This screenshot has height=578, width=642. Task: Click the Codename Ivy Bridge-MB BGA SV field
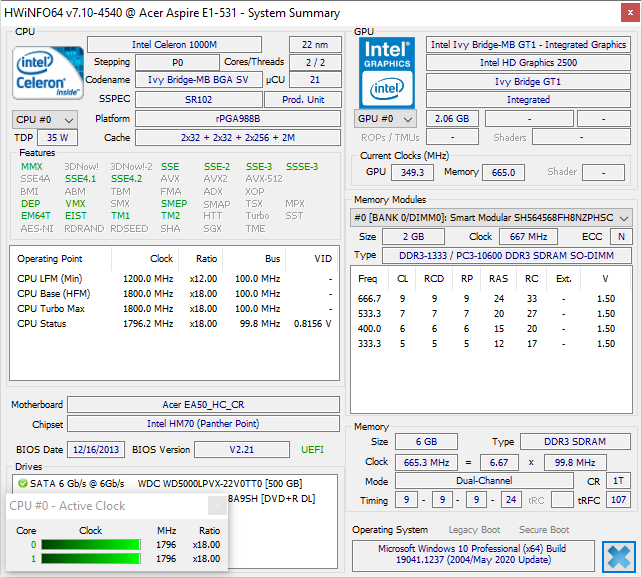point(199,80)
